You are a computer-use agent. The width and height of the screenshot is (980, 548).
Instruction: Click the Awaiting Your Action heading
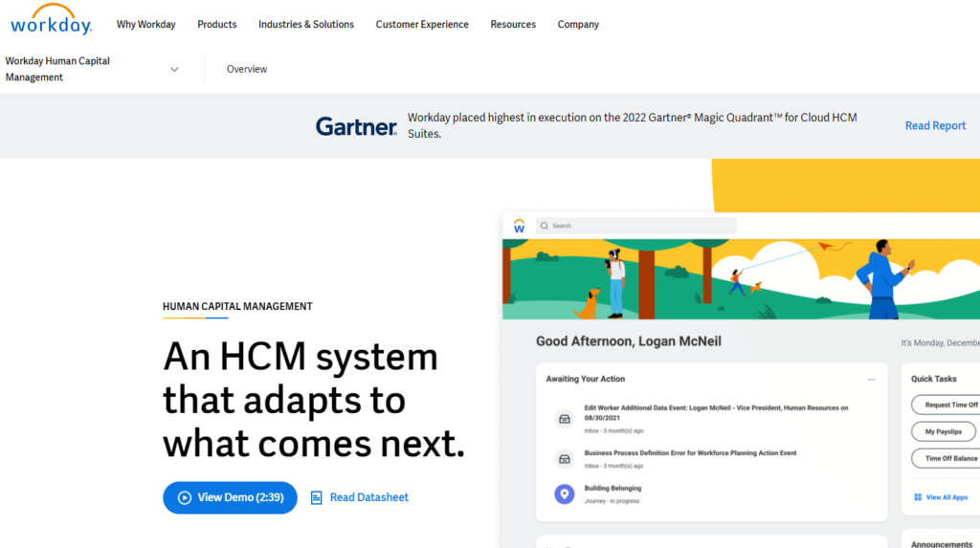click(585, 379)
